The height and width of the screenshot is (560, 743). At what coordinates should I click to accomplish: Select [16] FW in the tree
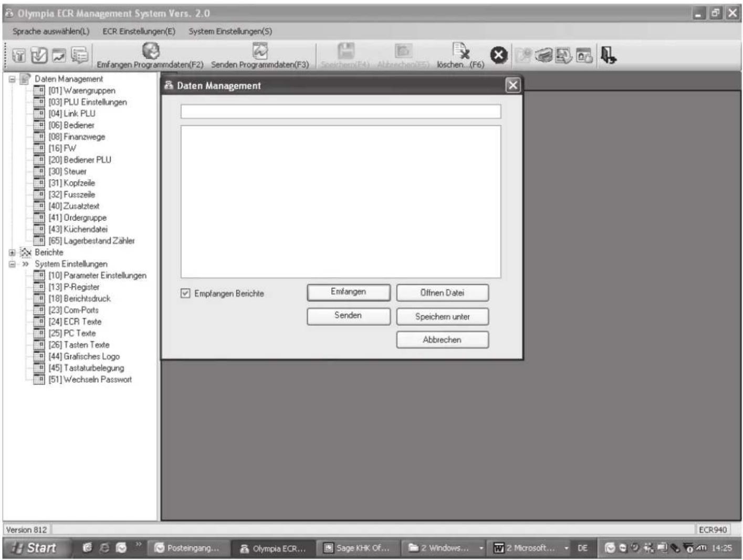(62, 149)
